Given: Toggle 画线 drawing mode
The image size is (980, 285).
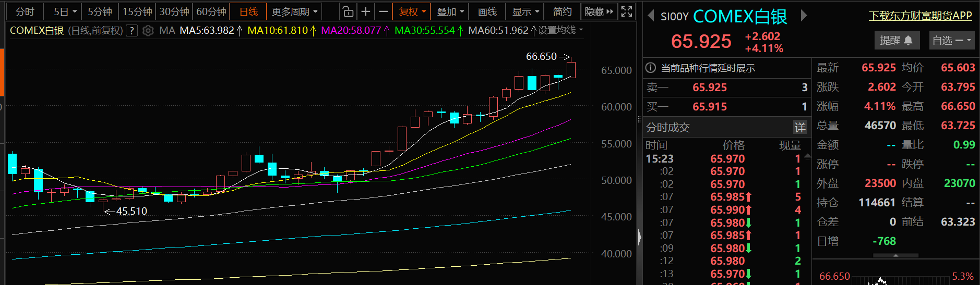Looking at the screenshot, I should click(x=487, y=11).
